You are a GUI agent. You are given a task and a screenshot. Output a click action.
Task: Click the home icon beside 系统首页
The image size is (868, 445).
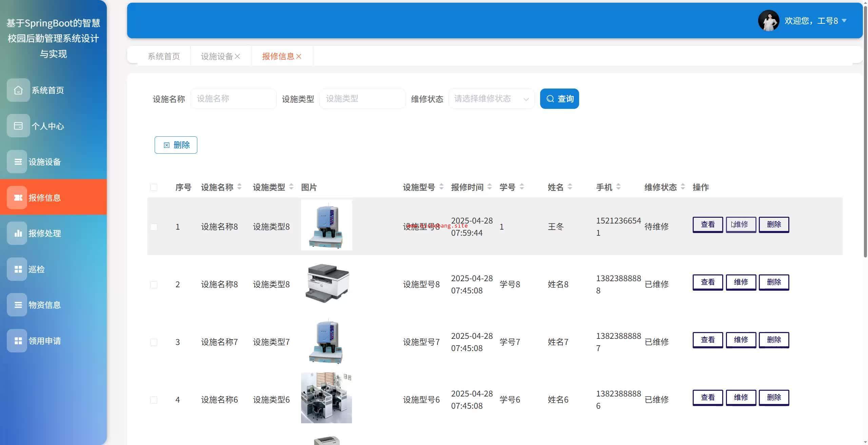tap(18, 90)
